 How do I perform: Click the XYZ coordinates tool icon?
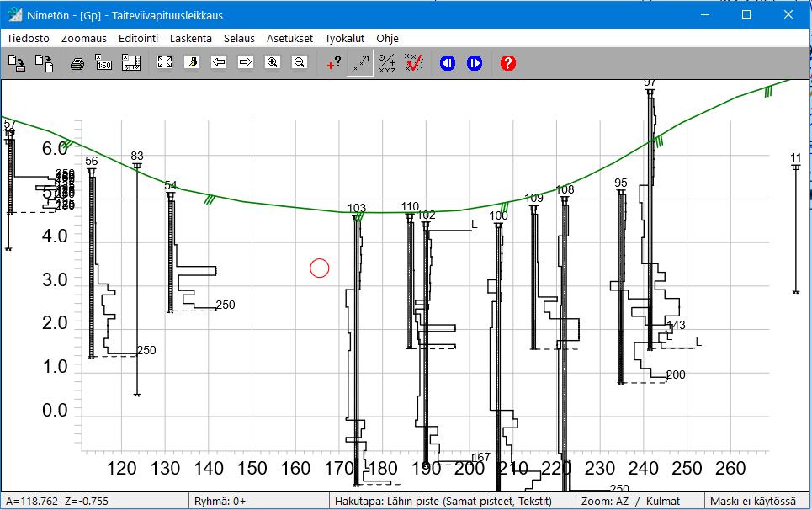(x=387, y=63)
